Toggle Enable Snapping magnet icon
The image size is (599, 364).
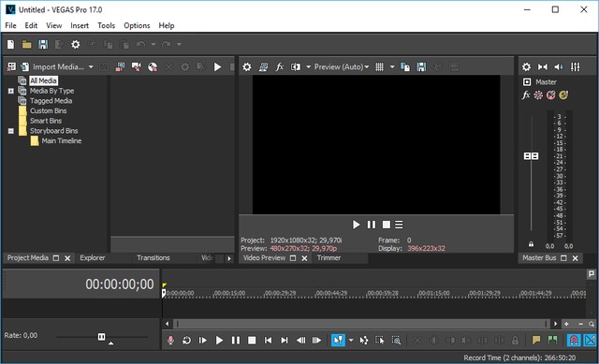click(574, 340)
